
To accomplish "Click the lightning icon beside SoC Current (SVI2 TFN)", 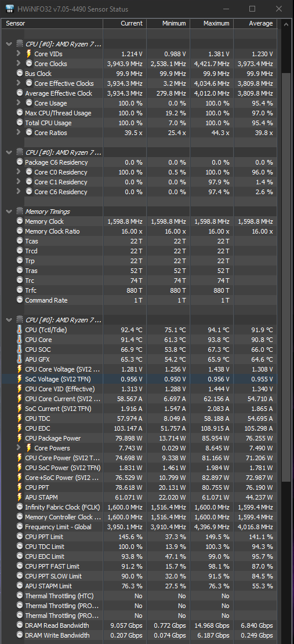I will point(20,409).
